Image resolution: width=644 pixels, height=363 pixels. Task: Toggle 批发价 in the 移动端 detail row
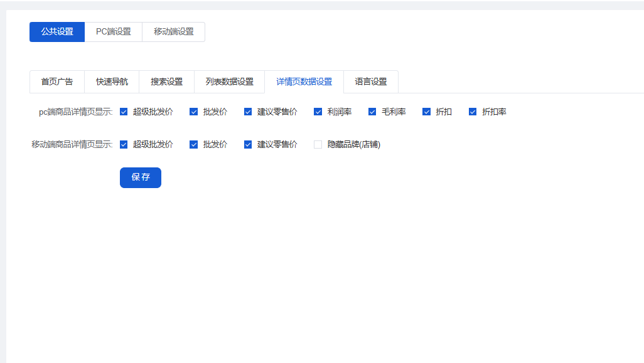pos(194,145)
